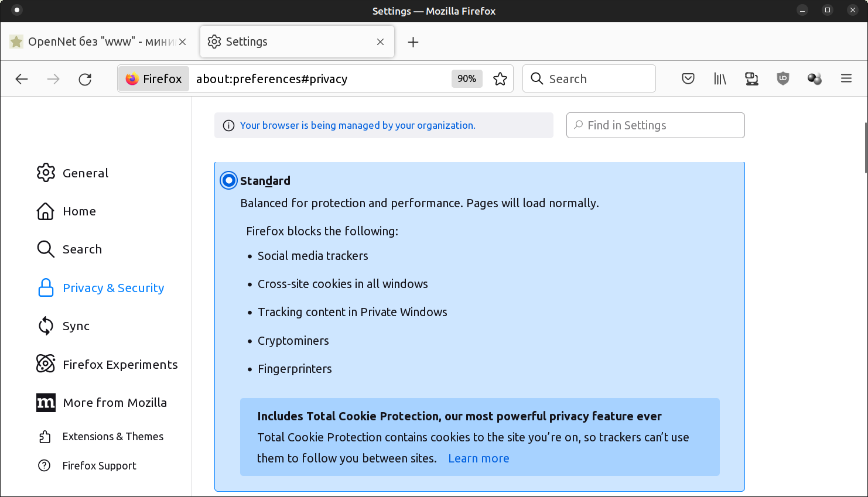
Task: Go back to previous page
Action: click(22, 79)
